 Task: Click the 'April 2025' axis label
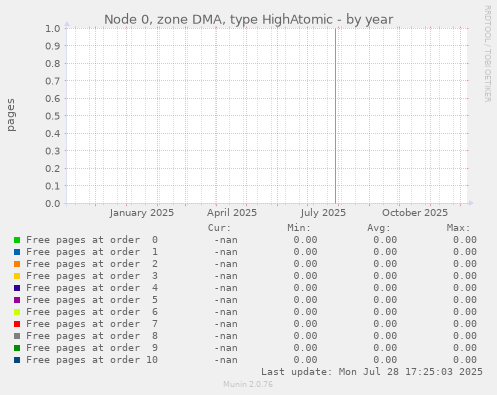(x=232, y=213)
